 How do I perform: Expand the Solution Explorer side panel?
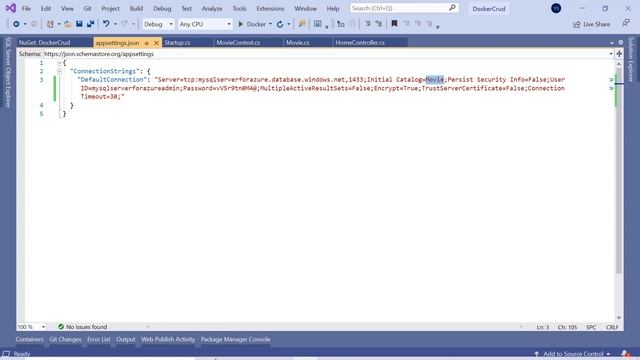(631, 59)
